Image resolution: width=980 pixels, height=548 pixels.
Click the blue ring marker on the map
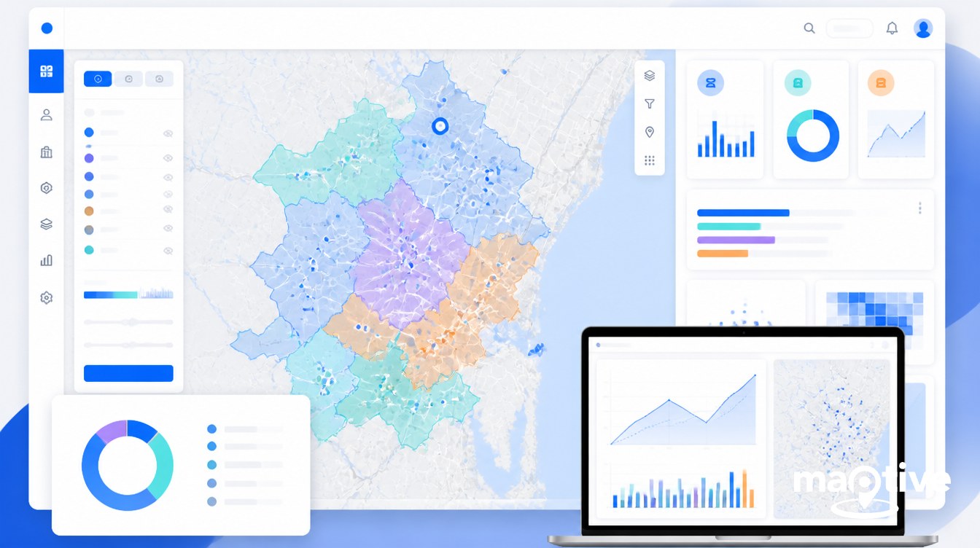click(440, 126)
